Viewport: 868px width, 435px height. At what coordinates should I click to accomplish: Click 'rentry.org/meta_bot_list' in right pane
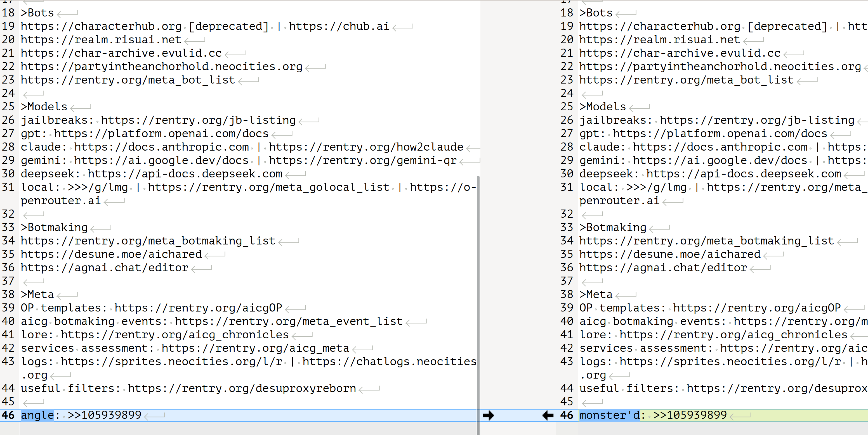point(713,80)
